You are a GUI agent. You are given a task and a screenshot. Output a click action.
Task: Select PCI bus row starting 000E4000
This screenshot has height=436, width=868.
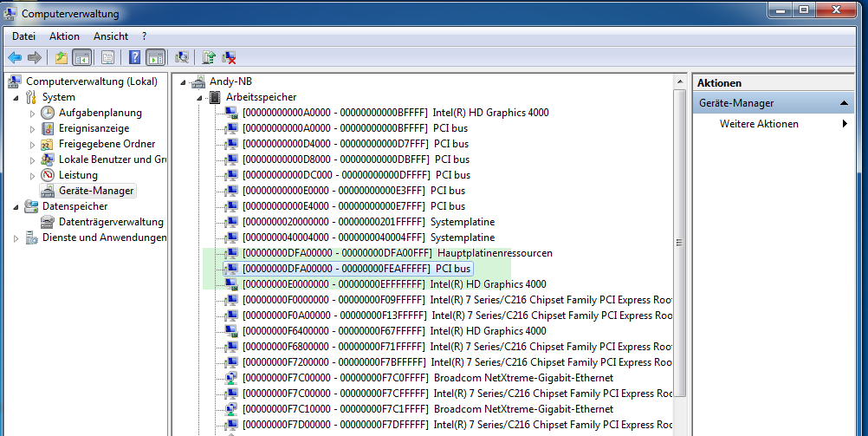point(353,205)
